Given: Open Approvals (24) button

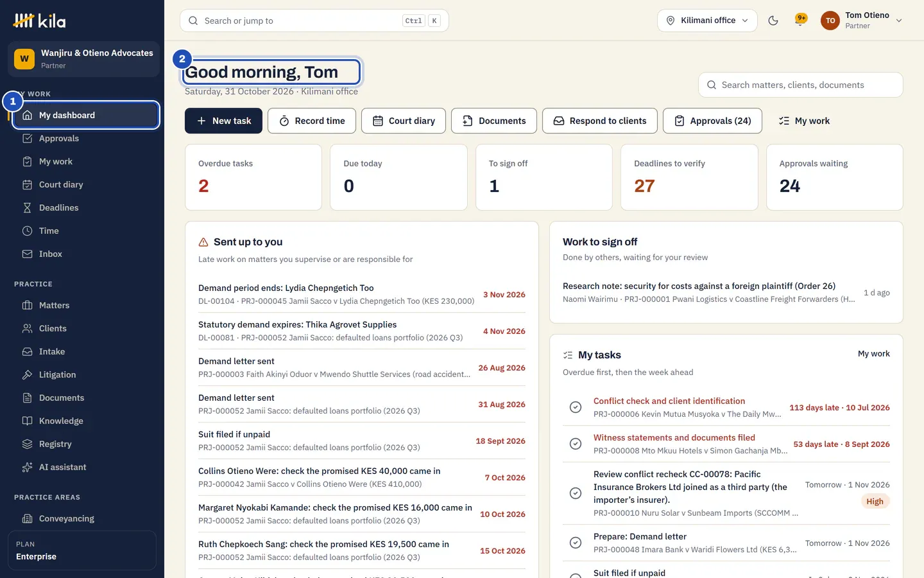Looking at the screenshot, I should tap(712, 121).
